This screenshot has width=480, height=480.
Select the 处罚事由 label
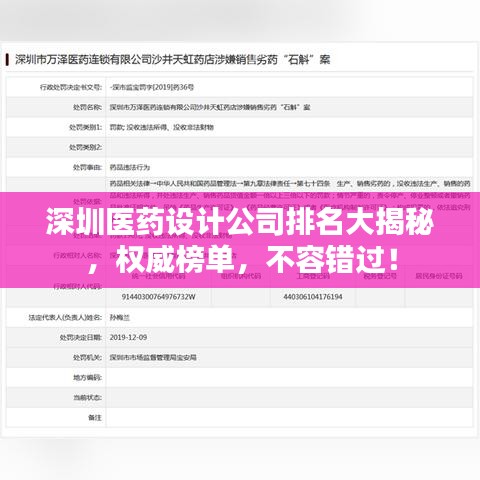(x=87, y=167)
